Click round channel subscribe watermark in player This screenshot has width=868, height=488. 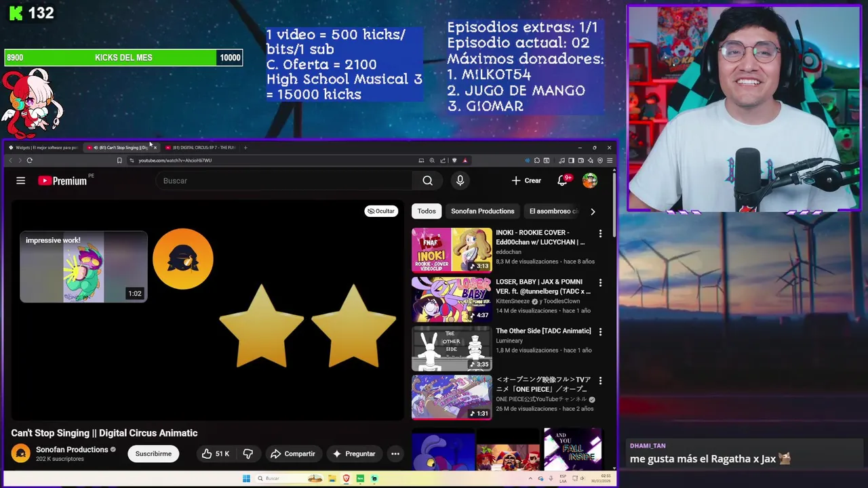(183, 259)
